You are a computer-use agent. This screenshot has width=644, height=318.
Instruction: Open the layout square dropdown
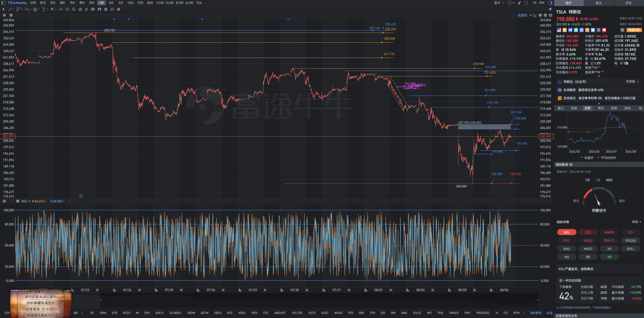coord(511,3)
